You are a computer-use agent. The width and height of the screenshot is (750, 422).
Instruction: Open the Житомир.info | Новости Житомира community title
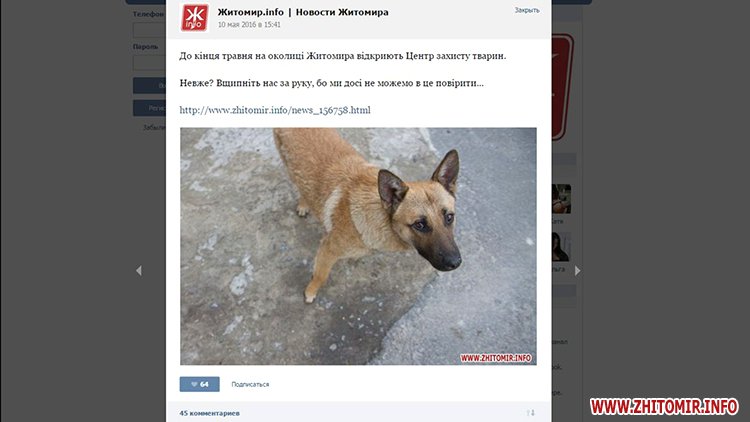pyautogui.click(x=303, y=12)
